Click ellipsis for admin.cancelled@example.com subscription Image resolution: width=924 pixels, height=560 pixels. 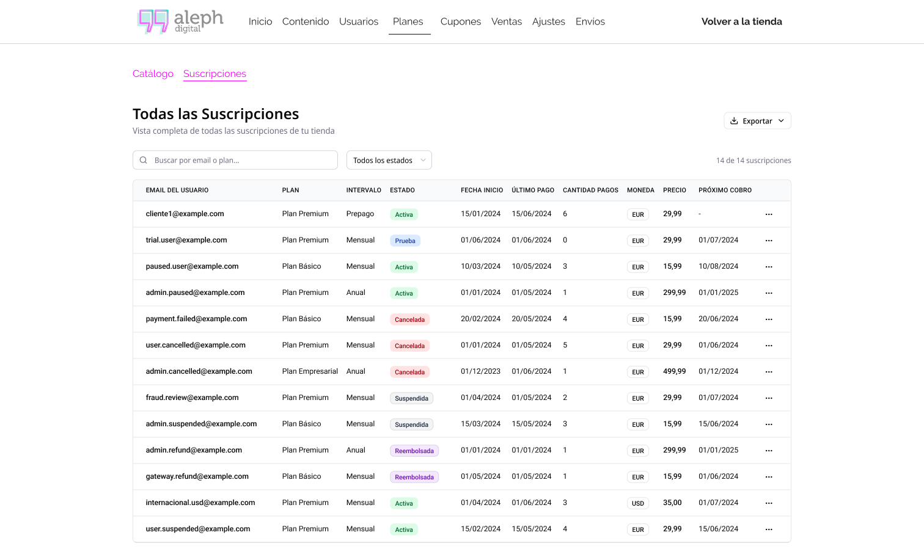click(x=769, y=372)
